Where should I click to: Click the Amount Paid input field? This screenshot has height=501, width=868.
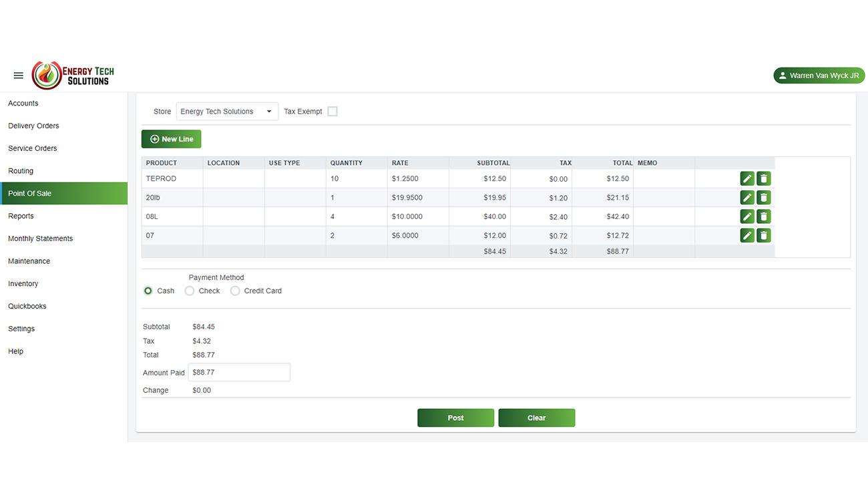(x=239, y=373)
